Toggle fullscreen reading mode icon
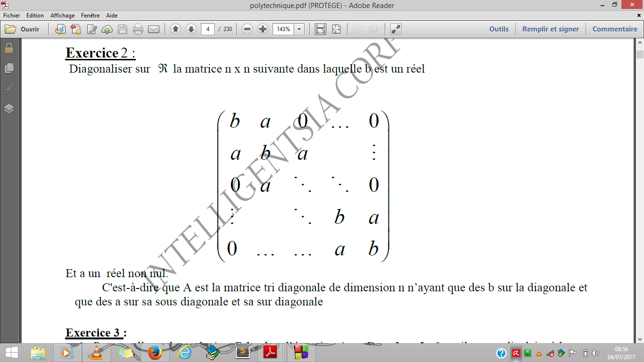 395,29
